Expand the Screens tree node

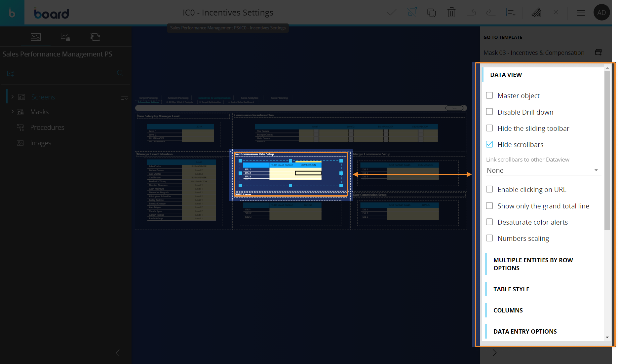tap(13, 97)
